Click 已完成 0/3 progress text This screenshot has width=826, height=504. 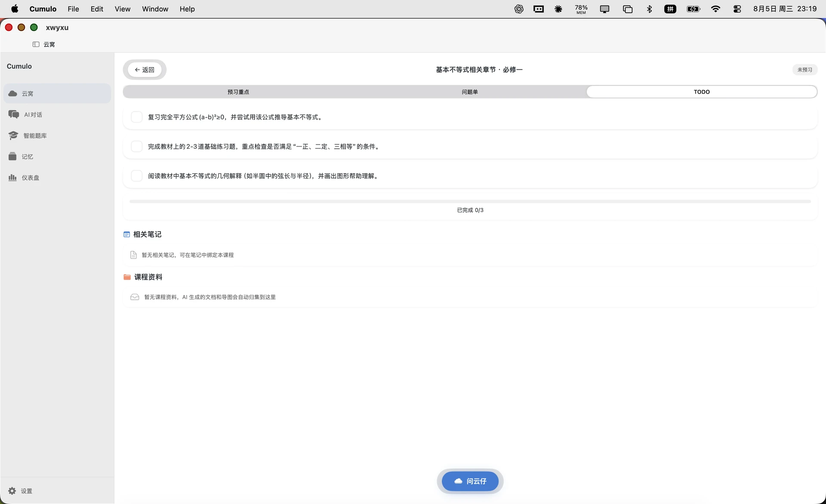point(470,210)
